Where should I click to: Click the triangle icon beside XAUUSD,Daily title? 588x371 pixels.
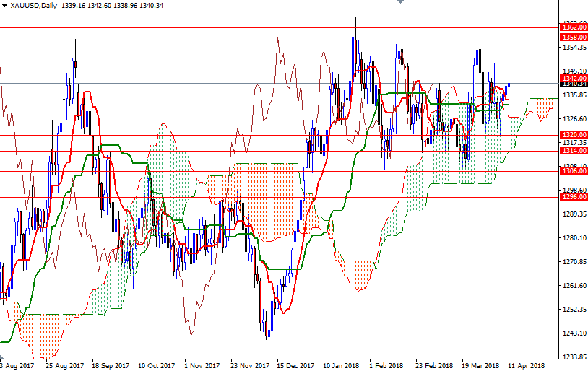click(x=5, y=6)
